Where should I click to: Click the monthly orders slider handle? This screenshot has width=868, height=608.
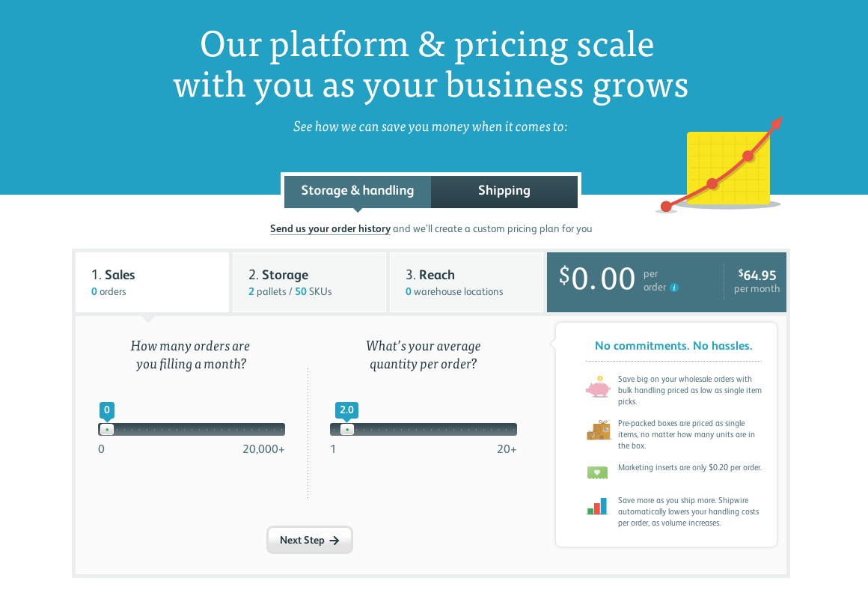point(107,430)
